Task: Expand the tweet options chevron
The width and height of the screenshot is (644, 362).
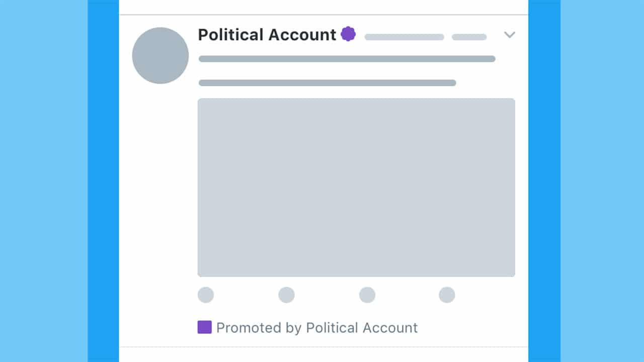Action: [x=510, y=35]
